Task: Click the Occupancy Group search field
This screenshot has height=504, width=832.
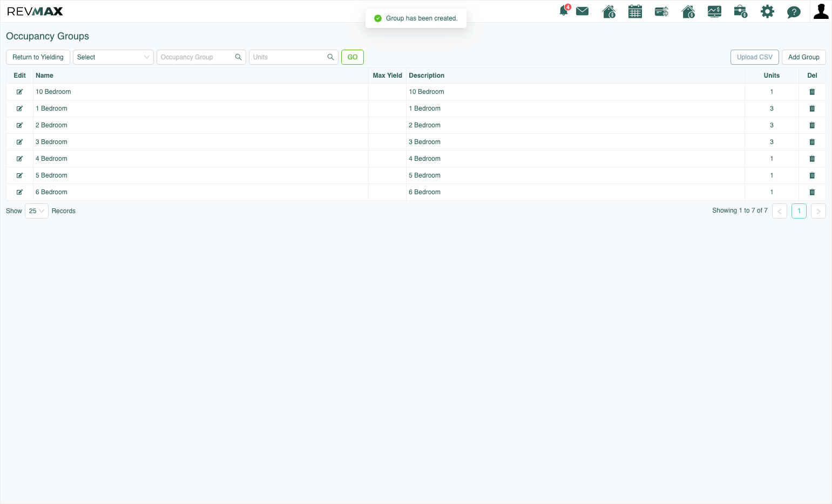Action: [x=201, y=57]
